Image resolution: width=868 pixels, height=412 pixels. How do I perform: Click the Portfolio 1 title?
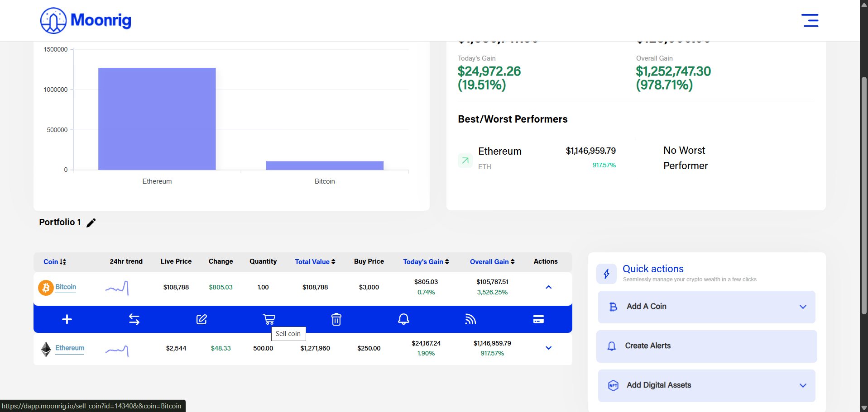(60, 223)
